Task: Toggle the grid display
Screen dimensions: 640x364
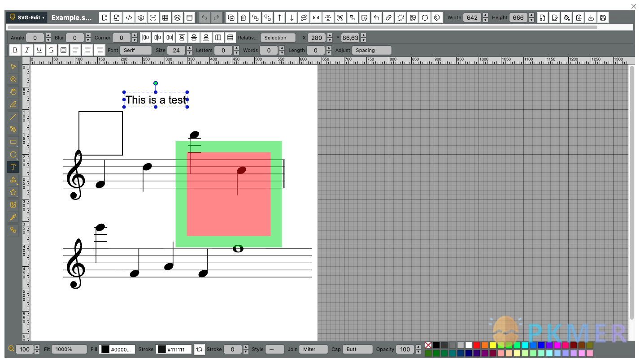Action: (165, 18)
